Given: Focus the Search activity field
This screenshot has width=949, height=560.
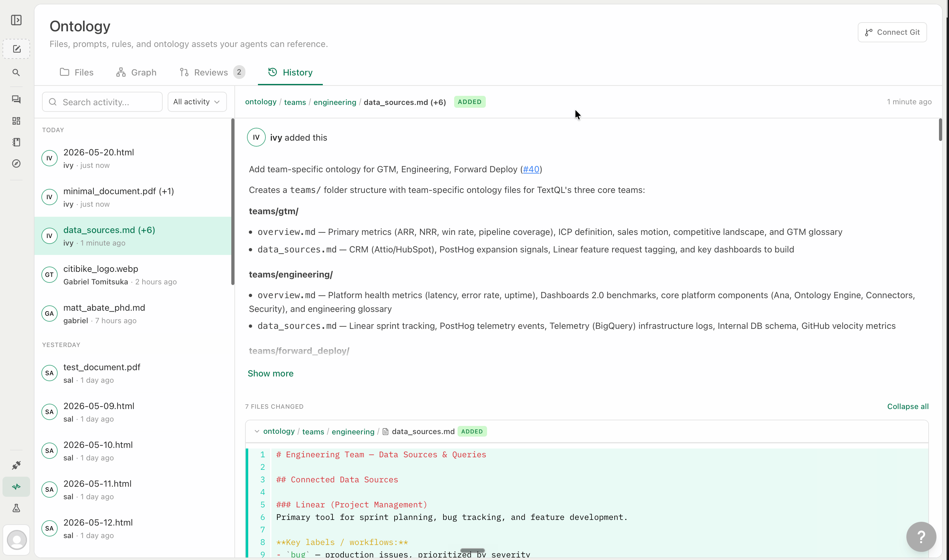Looking at the screenshot, I should tap(102, 102).
